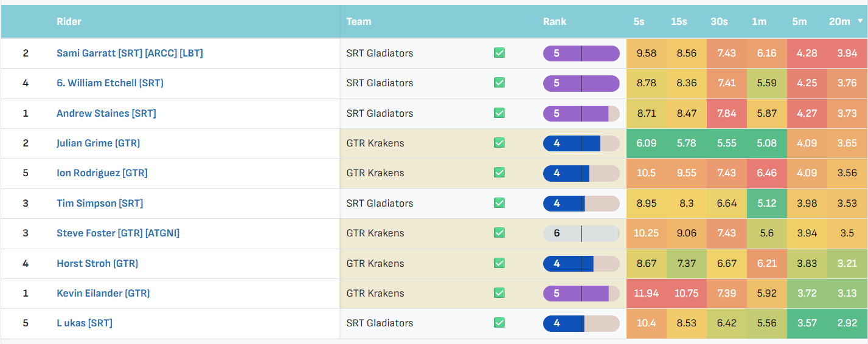Open Ion Rodriguez [GTR] rider link
The width and height of the screenshot is (868, 344).
click(x=102, y=173)
